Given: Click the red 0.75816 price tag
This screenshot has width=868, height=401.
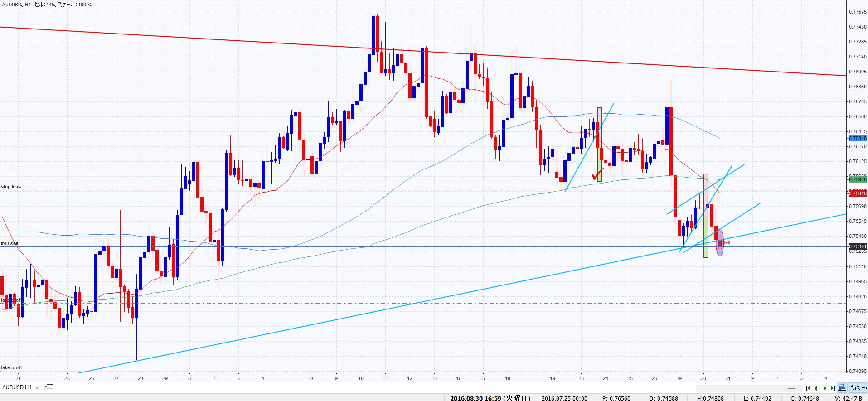Looking at the screenshot, I should (x=857, y=193).
